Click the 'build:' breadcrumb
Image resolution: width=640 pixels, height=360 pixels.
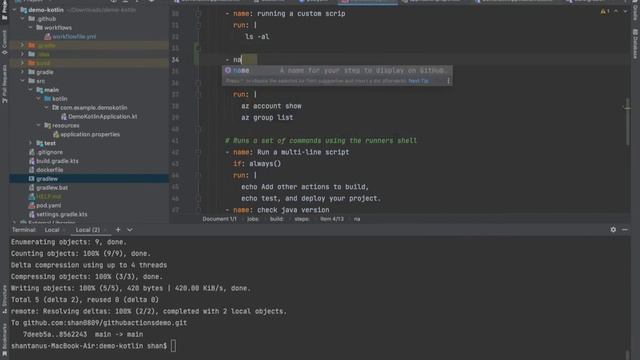[276, 219]
